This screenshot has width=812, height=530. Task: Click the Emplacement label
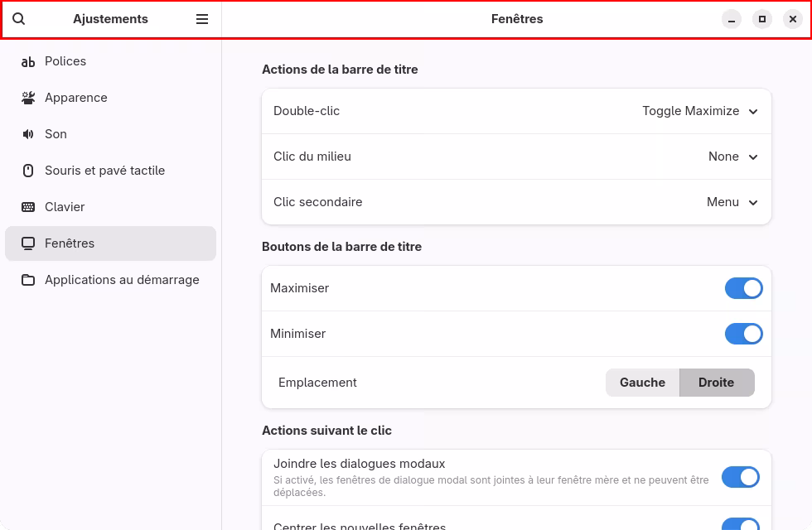click(x=317, y=383)
